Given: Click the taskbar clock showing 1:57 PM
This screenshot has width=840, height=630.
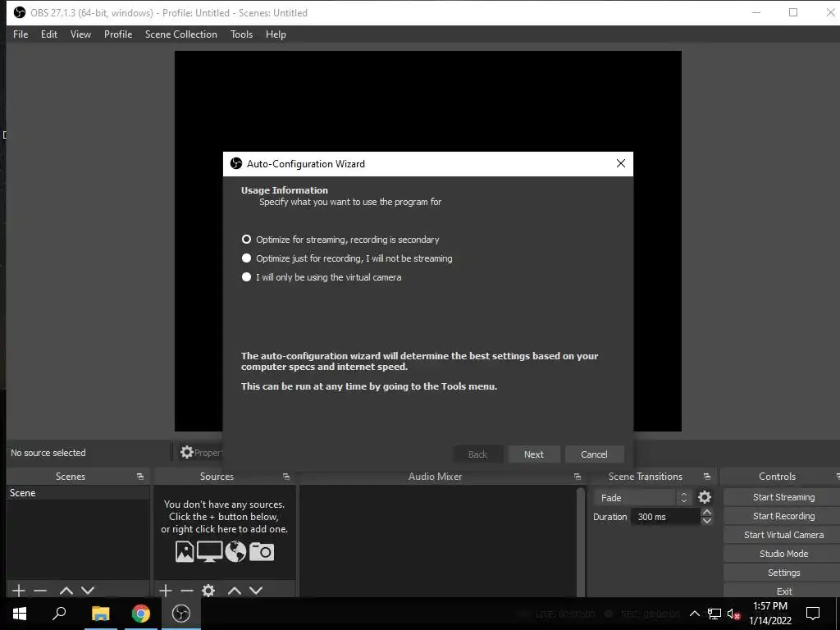Looking at the screenshot, I should (770, 614).
